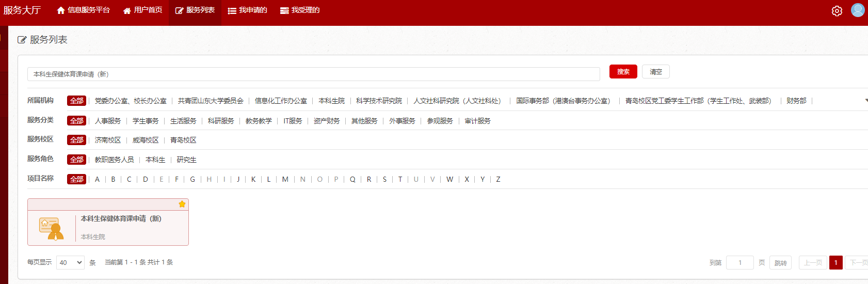Select 济南校区 campus filter

tap(108, 140)
